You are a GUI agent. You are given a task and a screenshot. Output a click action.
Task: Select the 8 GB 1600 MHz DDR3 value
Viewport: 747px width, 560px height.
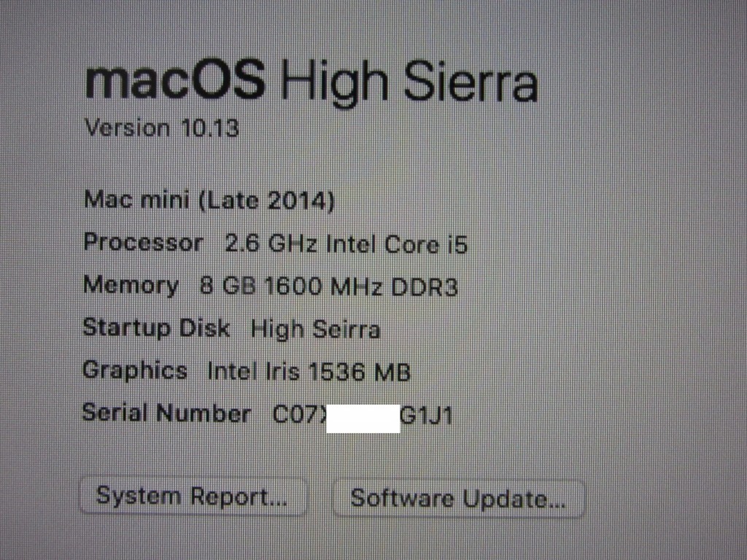(329, 286)
